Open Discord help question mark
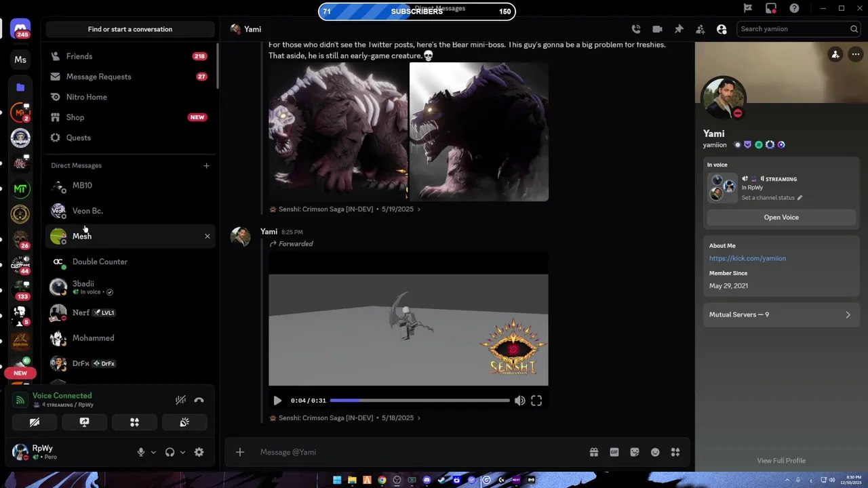Image resolution: width=868 pixels, height=488 pixels. [x=794, y=8]
